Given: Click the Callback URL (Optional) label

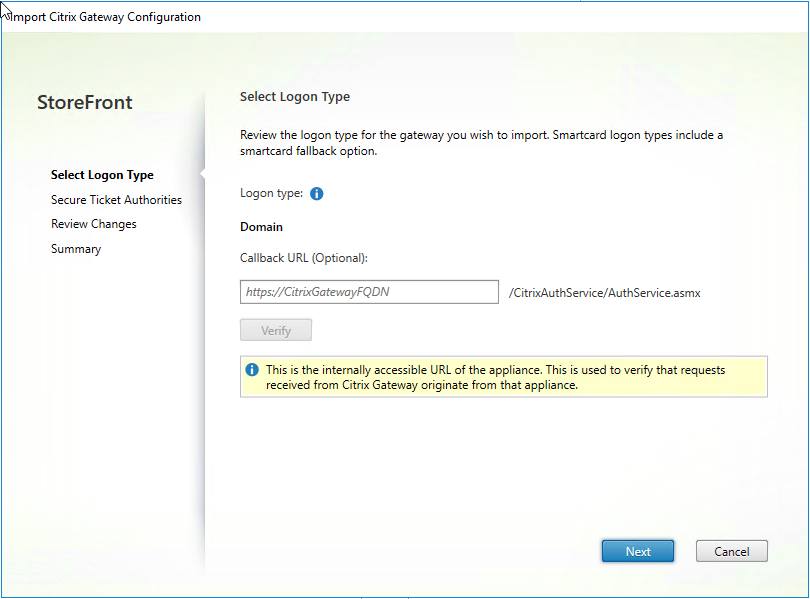Looking at the screenshot, I should click(x=304, y=257).
